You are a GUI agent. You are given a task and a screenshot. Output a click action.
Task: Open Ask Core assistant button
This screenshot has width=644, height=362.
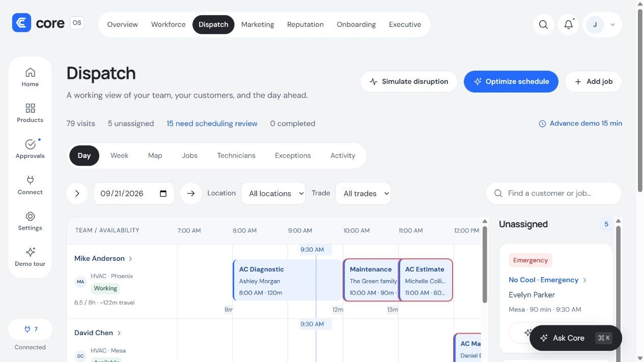[x=576, y=338]
